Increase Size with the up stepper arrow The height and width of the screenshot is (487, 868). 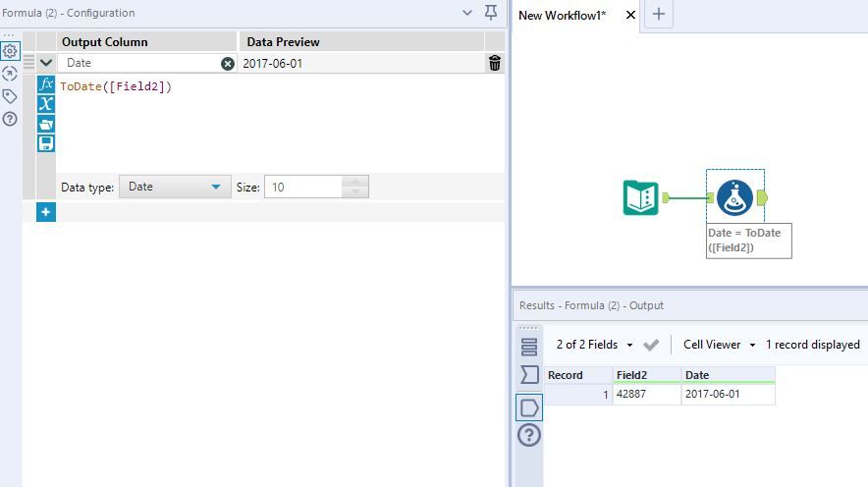pyautogui.click(x=355, y=182)
